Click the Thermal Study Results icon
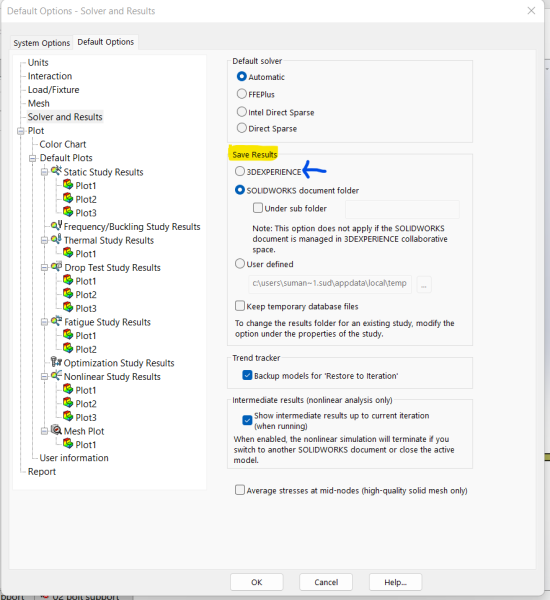The width and height of the screenshot is (550, 600). [x=56, y=239]
